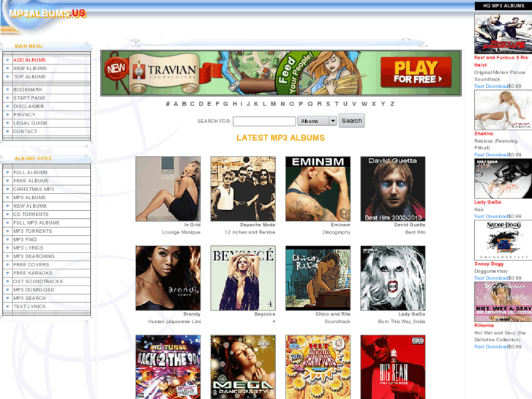Open the Eminem Discography cover
The image size is (532, 399).
(x=318, y=189)
